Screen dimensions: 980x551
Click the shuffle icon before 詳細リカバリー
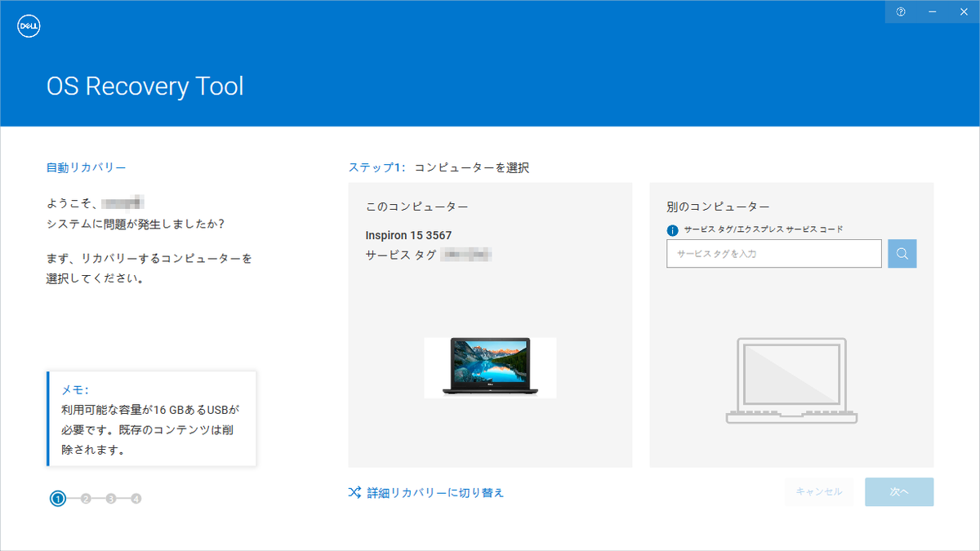(x=354, y=492)
